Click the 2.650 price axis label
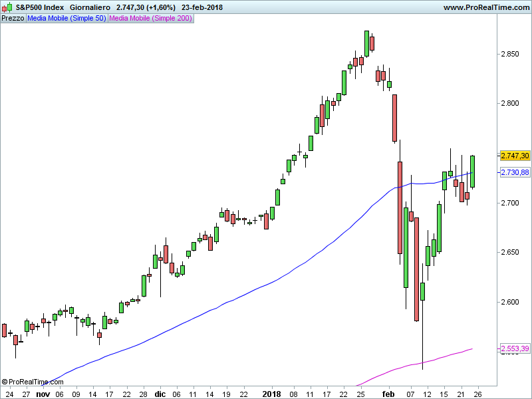 (x=510, y=252)
